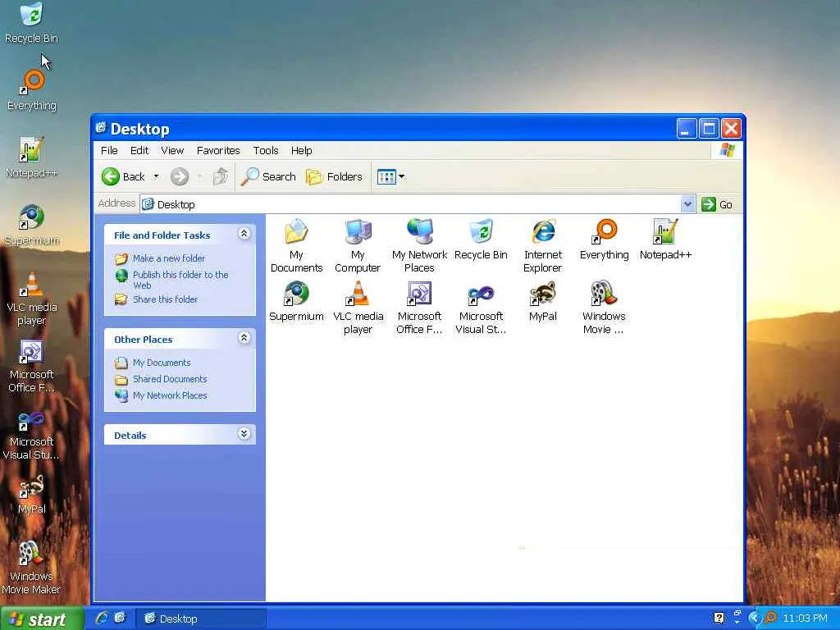The width and height of the screenshot is (840, 630).
Task: Open the Tools menu
Action: click(x=266, y=151)
